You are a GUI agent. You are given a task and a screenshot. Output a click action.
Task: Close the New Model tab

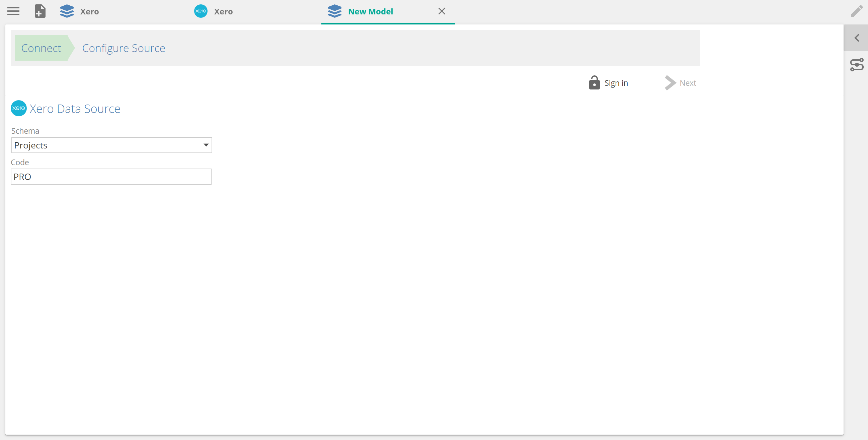(x=442, y=11)
